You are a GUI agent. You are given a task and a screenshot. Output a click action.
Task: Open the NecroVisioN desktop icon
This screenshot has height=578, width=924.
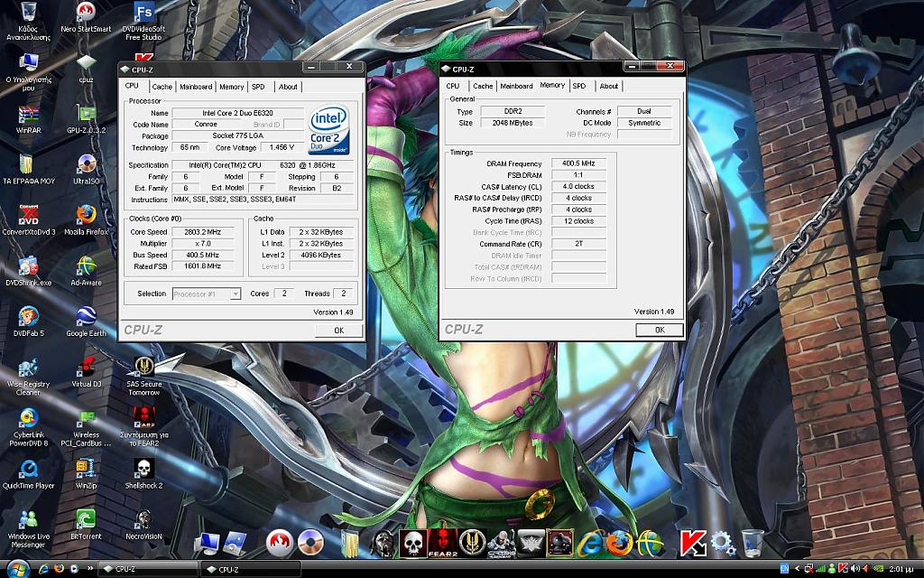(x=143, y=525)
